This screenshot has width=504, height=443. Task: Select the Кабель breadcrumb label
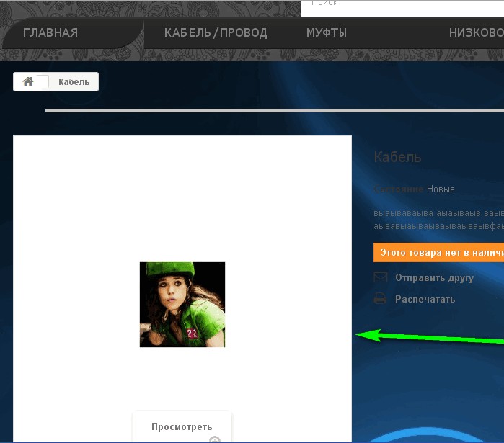(x=74, y=82)
